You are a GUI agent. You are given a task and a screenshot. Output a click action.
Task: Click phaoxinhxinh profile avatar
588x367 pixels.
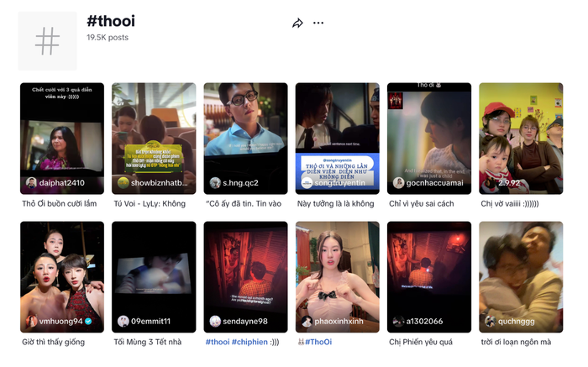pos(307,321)
